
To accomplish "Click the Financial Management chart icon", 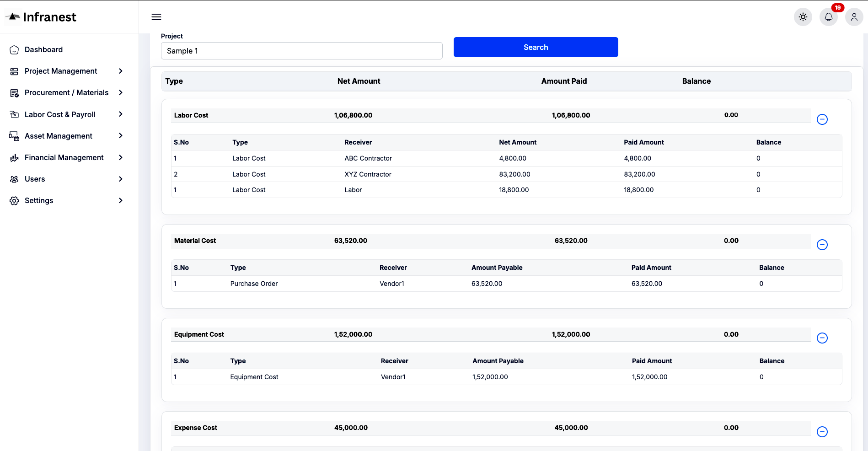I will pyautogui.click(x=14, y=157).
